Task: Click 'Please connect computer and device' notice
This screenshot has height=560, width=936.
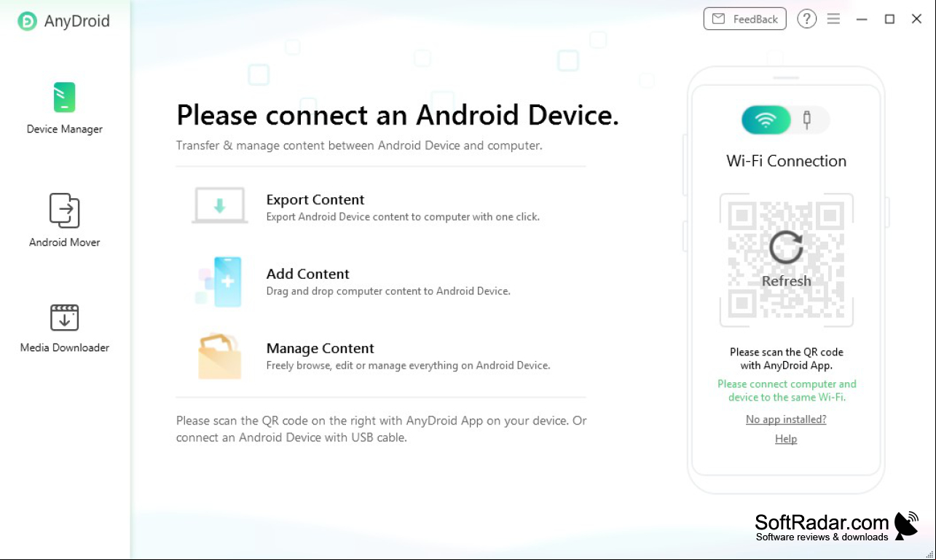Action: 787,390
